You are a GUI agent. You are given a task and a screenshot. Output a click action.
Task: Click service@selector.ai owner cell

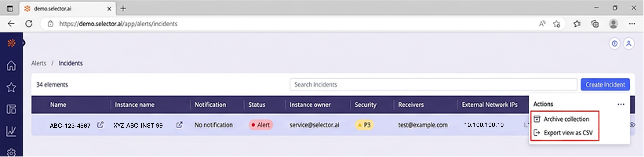(x=314, y=125)
